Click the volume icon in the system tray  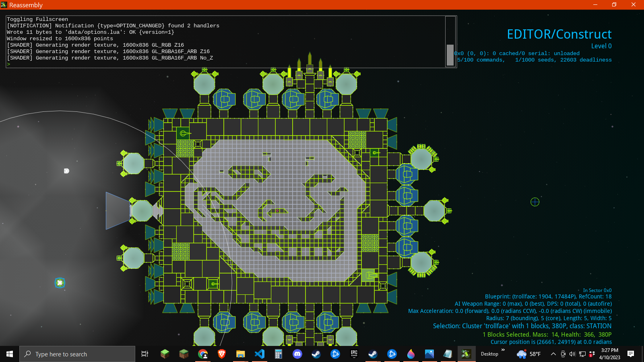(x=572, y=354)
